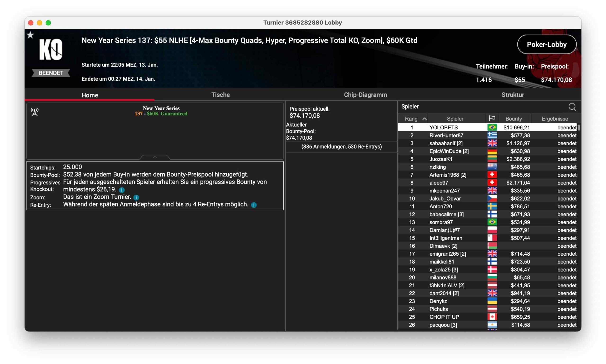Toggle rank sort order arrow

(424, 119)
